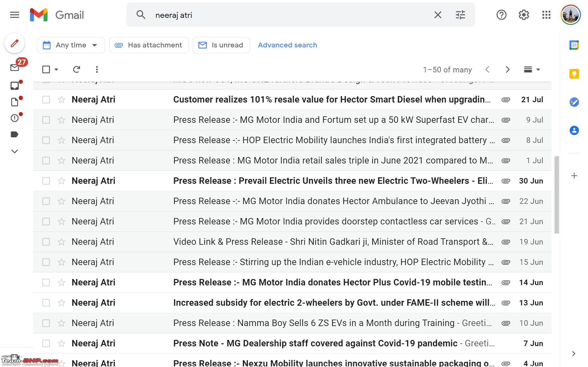Open the display density toggle dropdown
Screen dimensions: 588x367
(532, 70)
